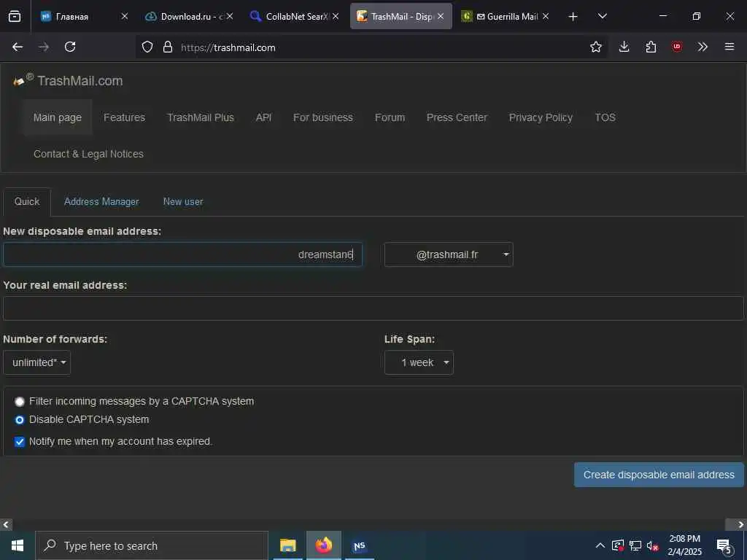
Task: Open Contact & Legal Notices link
Action: pyautogui.click(x=88, y=154)
